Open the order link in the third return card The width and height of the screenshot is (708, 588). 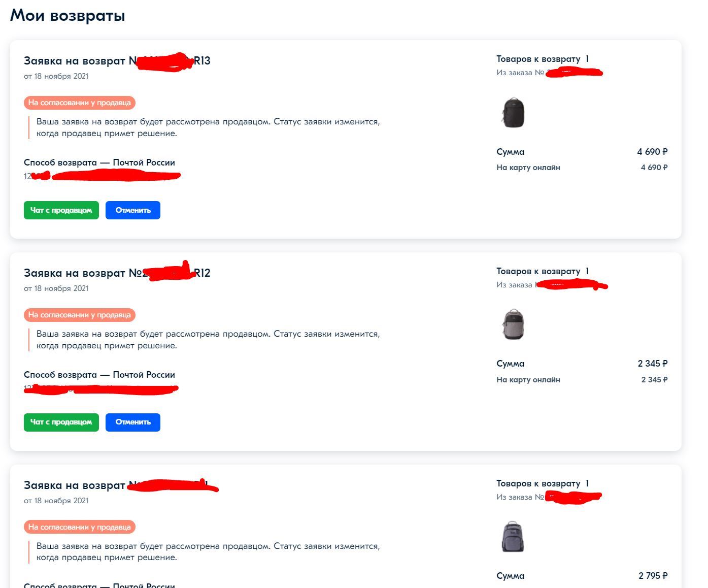548,497
